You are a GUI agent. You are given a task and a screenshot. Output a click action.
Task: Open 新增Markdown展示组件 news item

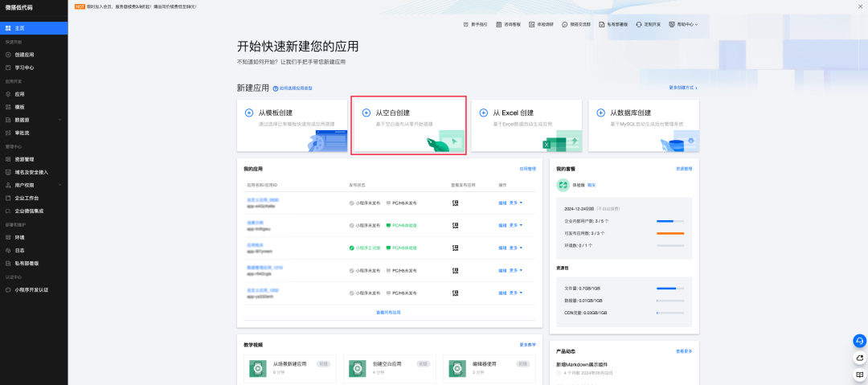582,364
